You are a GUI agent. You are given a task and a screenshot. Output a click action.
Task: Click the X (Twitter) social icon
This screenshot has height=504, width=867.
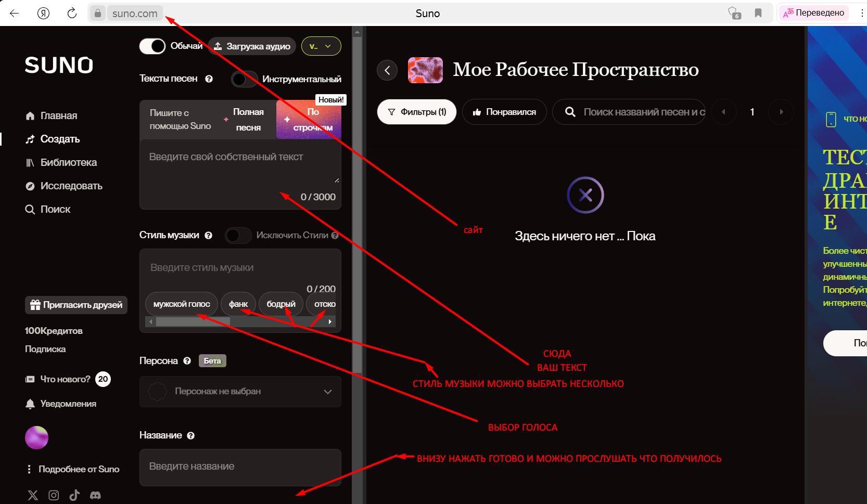[33, 495]
